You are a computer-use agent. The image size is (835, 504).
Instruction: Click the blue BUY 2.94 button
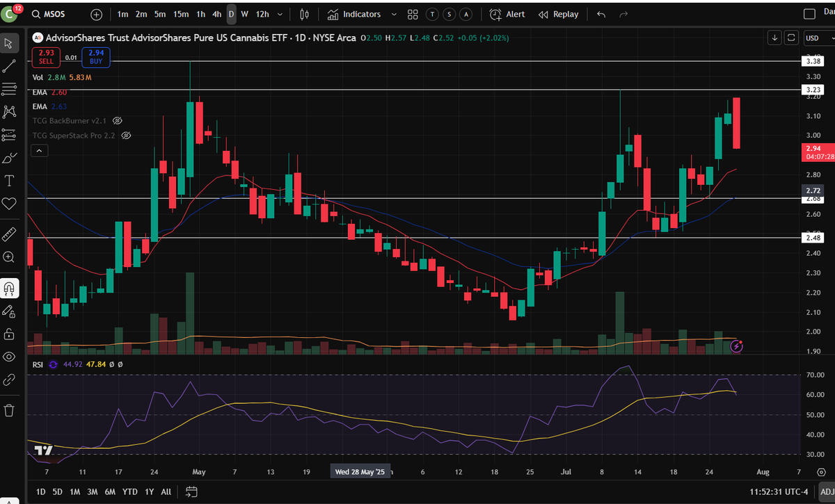coord(96,57)
